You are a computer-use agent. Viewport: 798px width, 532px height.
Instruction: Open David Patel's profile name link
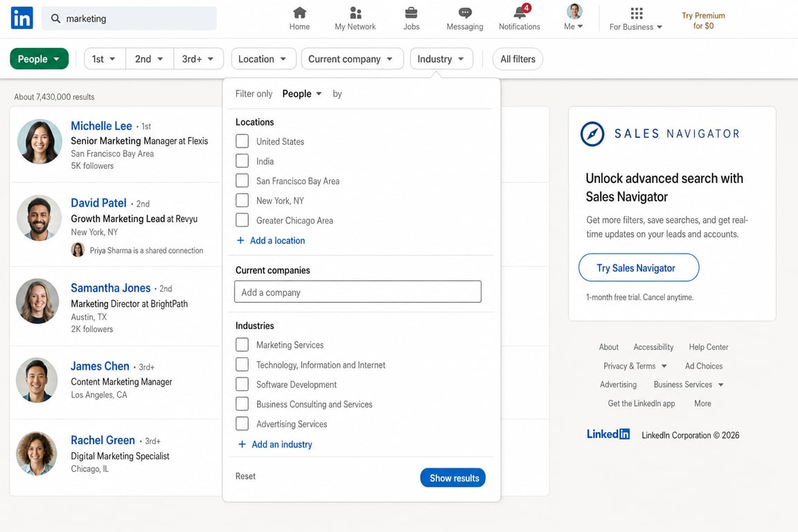tap(98, 203)
